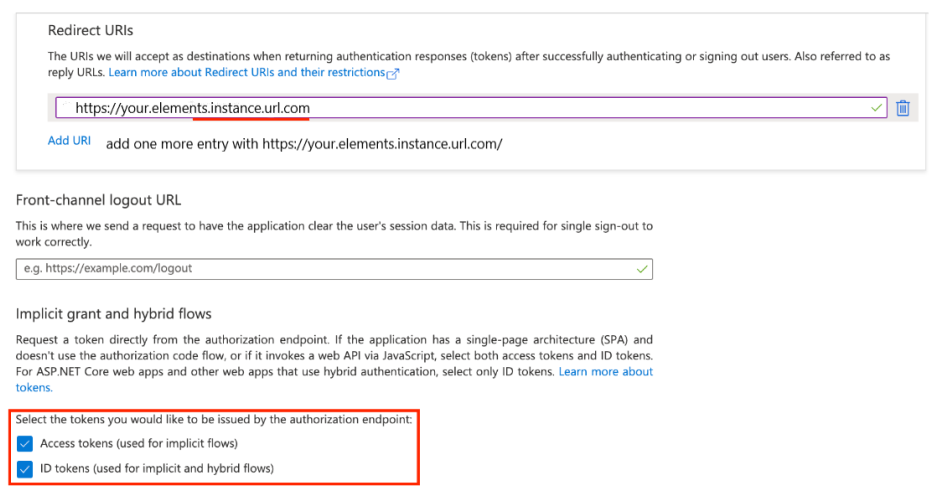Image resolution: width=929 pixels, height=504 pixels.
Task: Click the 'Access tokens (used for implicit flows)' label
Action: (x=139, y=443)
